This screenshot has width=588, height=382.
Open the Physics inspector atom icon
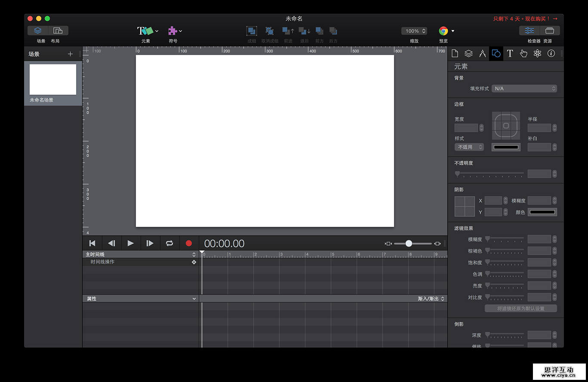pyautogui.click(x=537, y=54)
